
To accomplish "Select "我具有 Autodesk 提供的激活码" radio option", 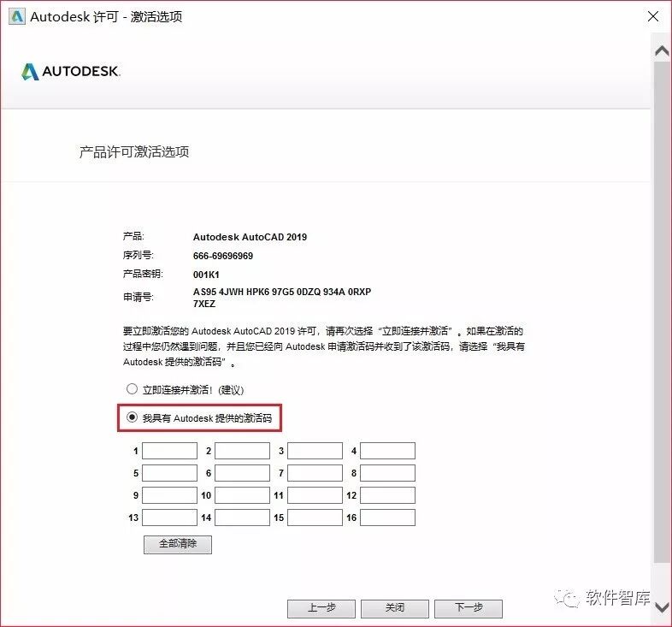I will click(132, 417).
